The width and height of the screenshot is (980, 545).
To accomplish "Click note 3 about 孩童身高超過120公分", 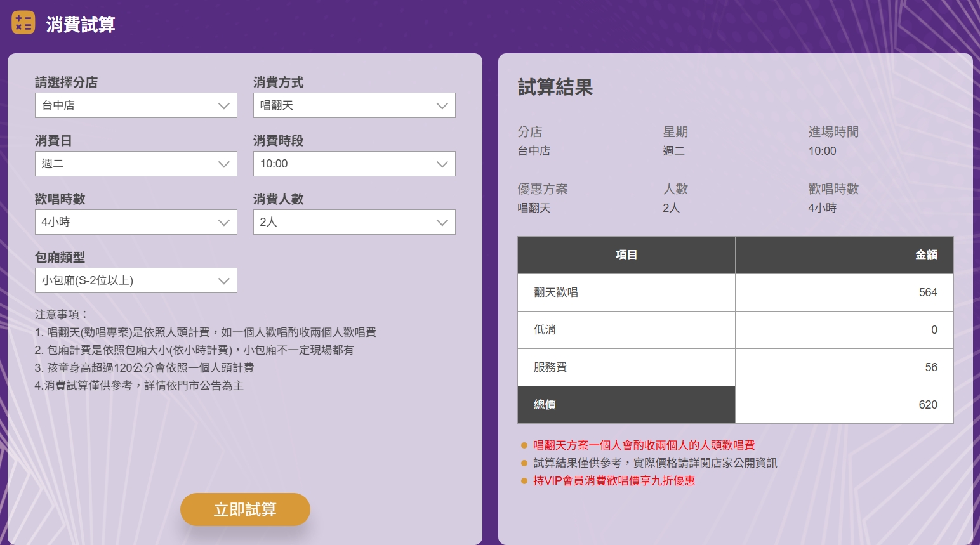I will tap(144, 368).
